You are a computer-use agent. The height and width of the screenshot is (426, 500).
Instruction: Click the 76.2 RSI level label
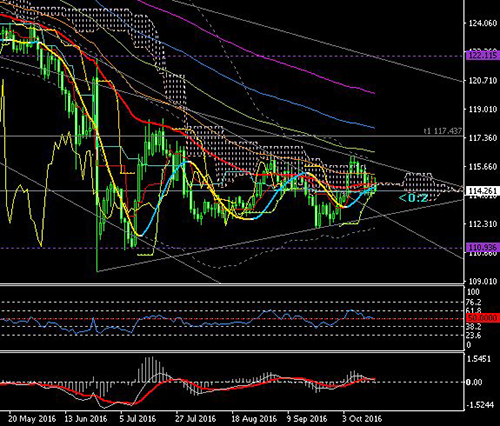[x=474, y=302]
